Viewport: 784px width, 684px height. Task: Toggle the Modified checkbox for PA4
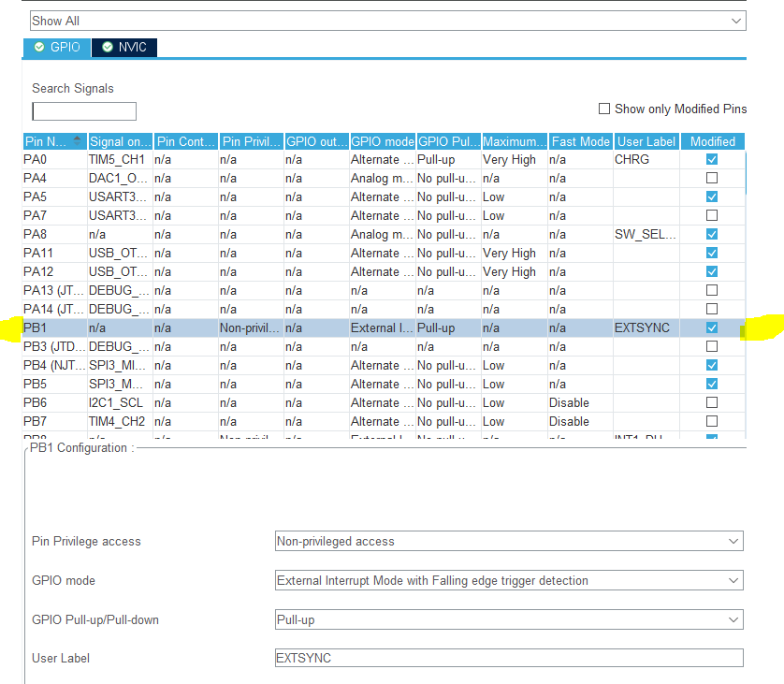point(712,178)
